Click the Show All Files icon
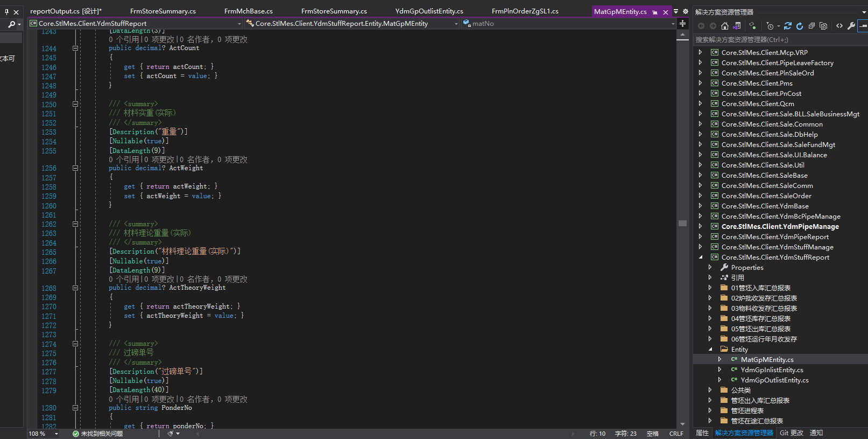This screenshot has height=439, width=868. click(823, 26)
